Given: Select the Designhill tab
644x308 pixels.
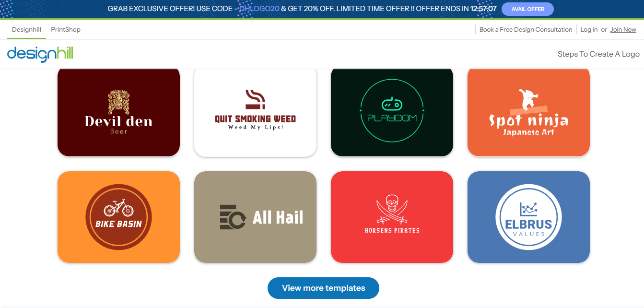Looking at the screenshot, I should click(x=26, y=29).
